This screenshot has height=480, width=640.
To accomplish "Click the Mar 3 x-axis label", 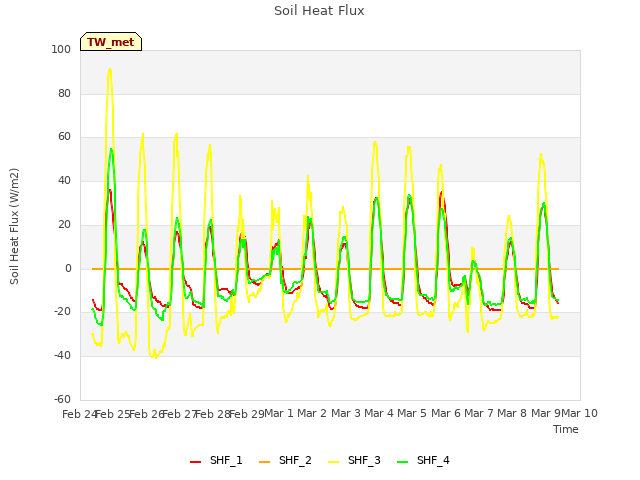I will pos(345,413).
